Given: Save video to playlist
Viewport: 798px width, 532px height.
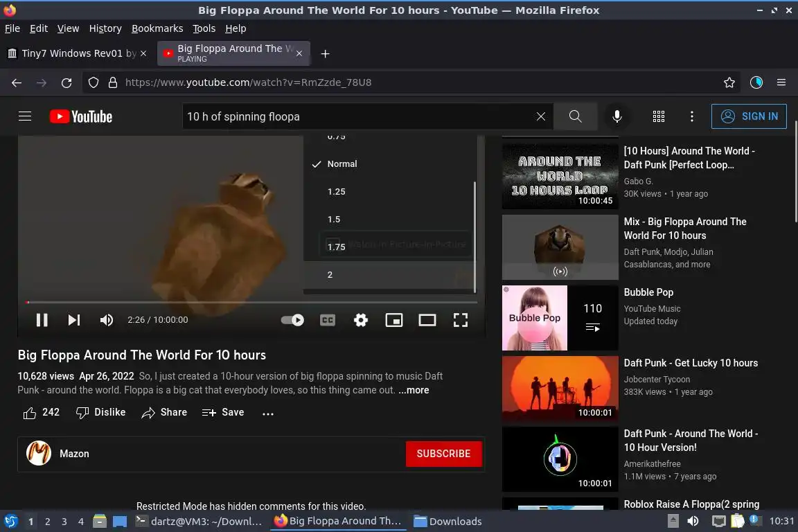Looking at the screenshot, I should tap(223, 412).
